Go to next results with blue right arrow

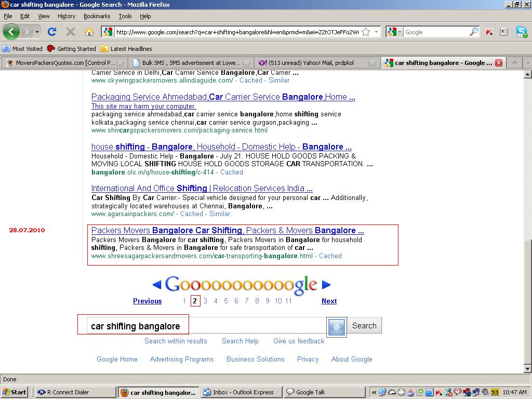(x=326, y=285)
